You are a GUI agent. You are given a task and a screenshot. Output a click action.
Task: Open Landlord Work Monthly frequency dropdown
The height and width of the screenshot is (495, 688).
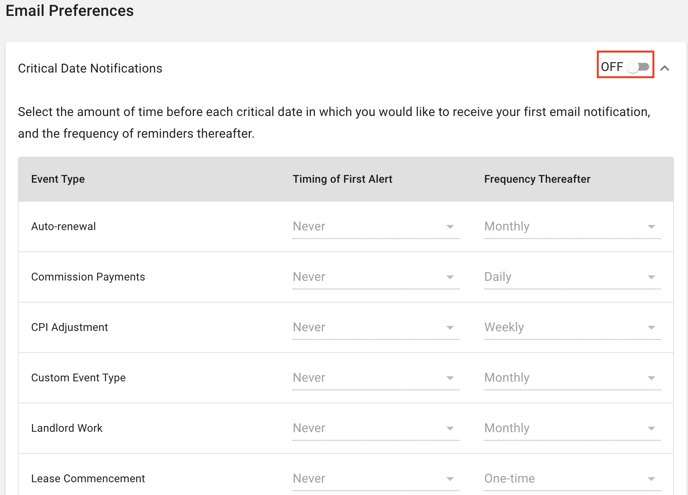click(x=572, y=429)
